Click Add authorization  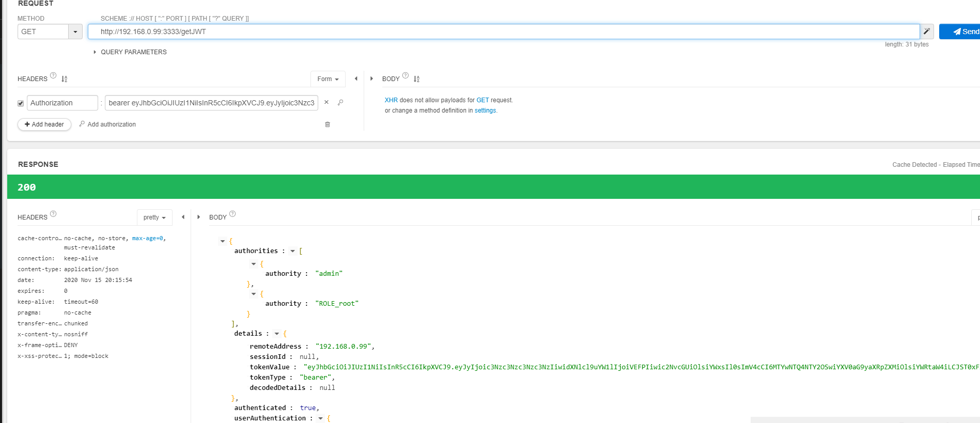pyautogui.click(x=107, y=124)
